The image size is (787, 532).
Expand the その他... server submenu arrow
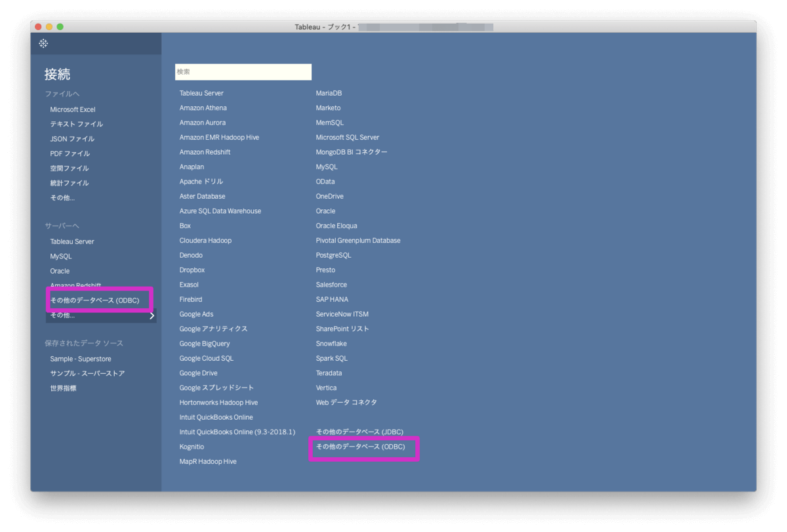[152, 316]
